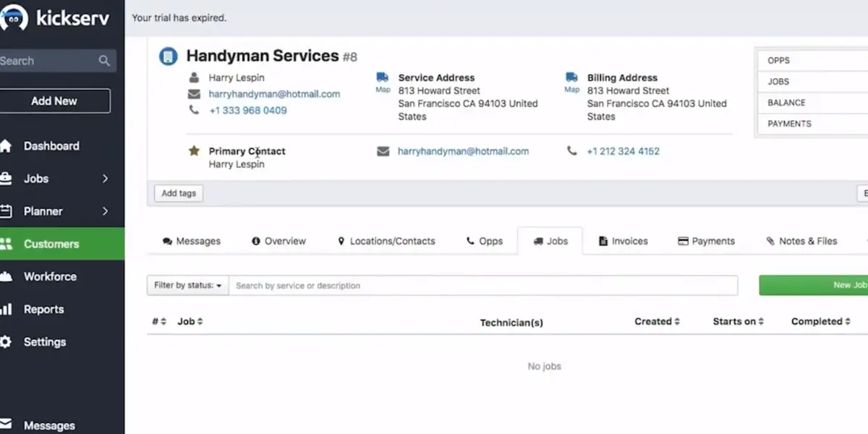Viewport: 868px width, 434px height.
Task: Sort by the # column
Action: 159,321
